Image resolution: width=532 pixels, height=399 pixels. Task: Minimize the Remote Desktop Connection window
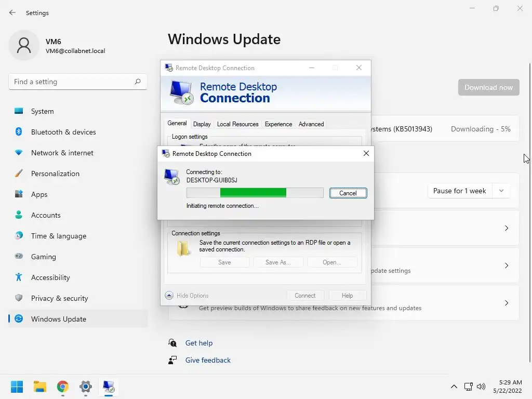[x=312, y=68]
